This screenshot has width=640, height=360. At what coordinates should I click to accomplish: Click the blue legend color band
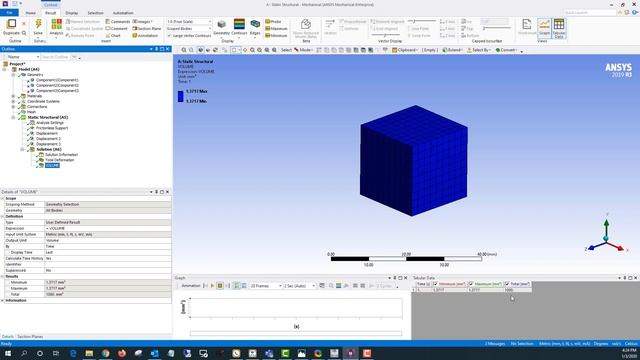tap(180, 96)
